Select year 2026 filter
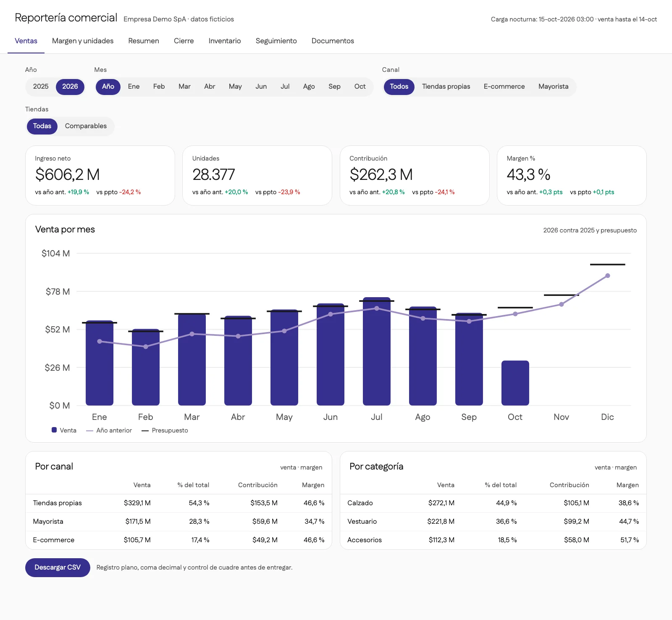This screenshot has width=672, height=620. point(70,87)
